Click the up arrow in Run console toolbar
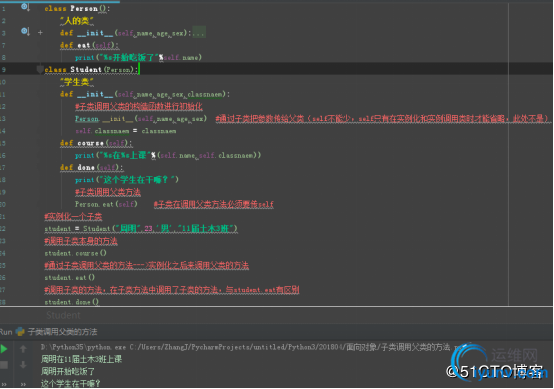The height and width of the screenshot is (389, 554). (x=23, y=349)
